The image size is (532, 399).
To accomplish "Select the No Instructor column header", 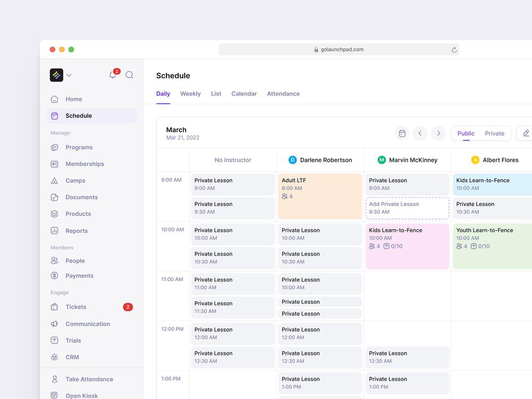I will [233, 160].
